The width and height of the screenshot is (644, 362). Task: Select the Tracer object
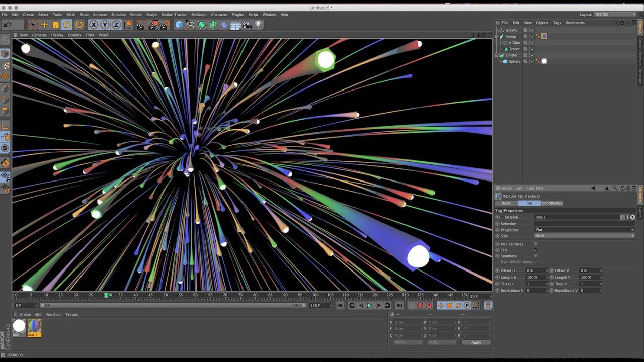(514, 49)
